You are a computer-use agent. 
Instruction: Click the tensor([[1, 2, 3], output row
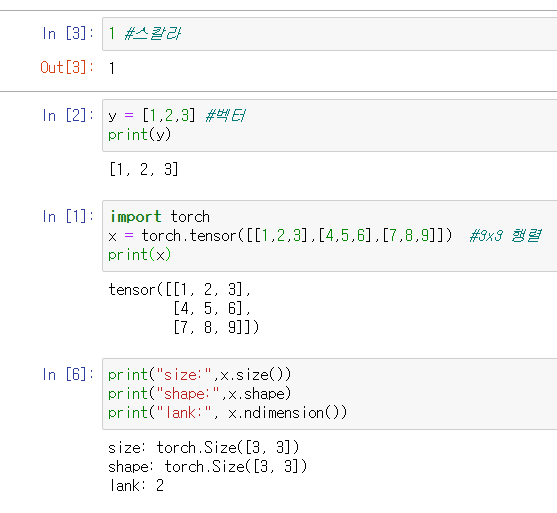click(x=180, y=290)
